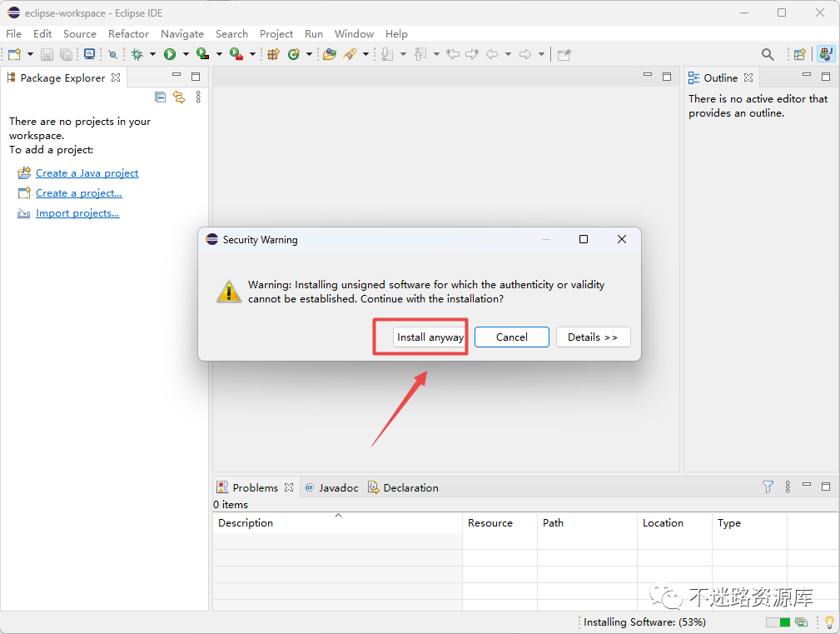The image size is (840, 634).
Task: Open a Terminal via the monitor icon
Action: tap(89, 54)
